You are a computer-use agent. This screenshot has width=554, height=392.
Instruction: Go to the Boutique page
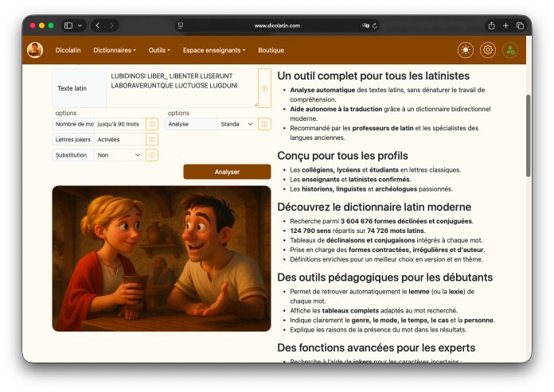(x=271, y=50)
